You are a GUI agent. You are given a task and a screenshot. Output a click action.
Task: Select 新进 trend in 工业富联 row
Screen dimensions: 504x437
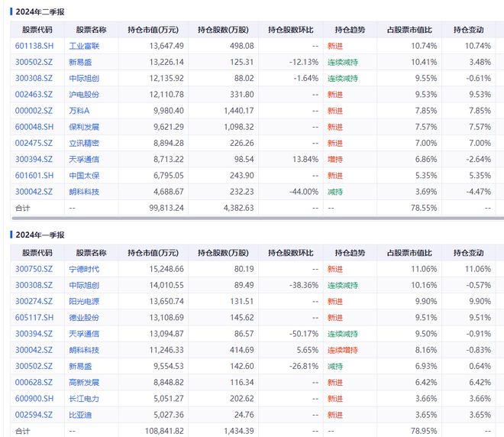tap(335, 46)
